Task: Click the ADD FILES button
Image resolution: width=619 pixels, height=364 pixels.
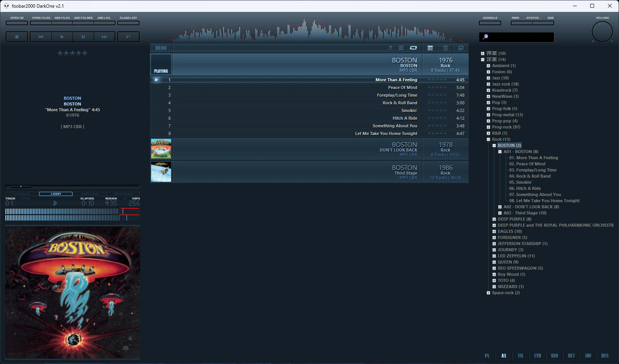Action: pos(62,23)
